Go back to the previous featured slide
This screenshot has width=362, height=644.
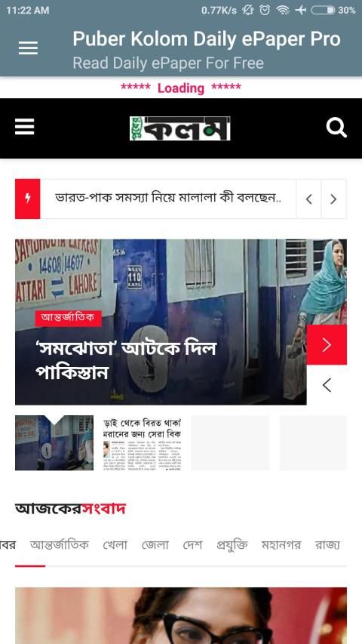(327, 385)
